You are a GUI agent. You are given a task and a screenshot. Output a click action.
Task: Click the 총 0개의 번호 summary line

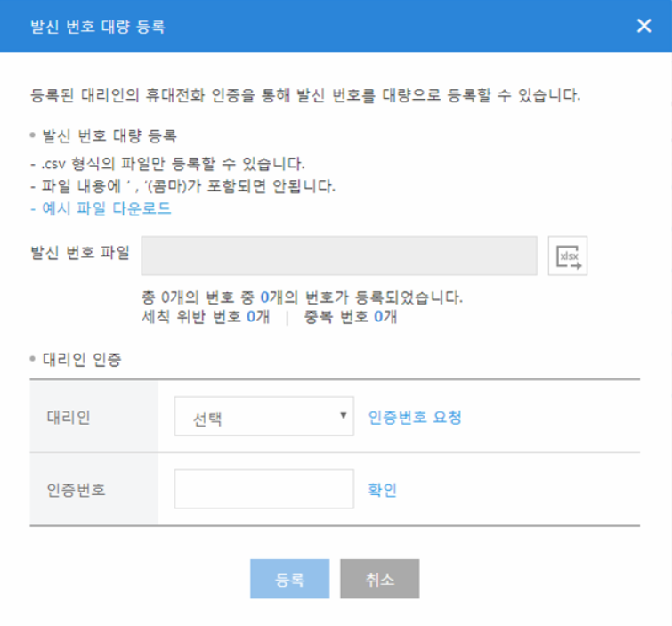tap(302, 297)
